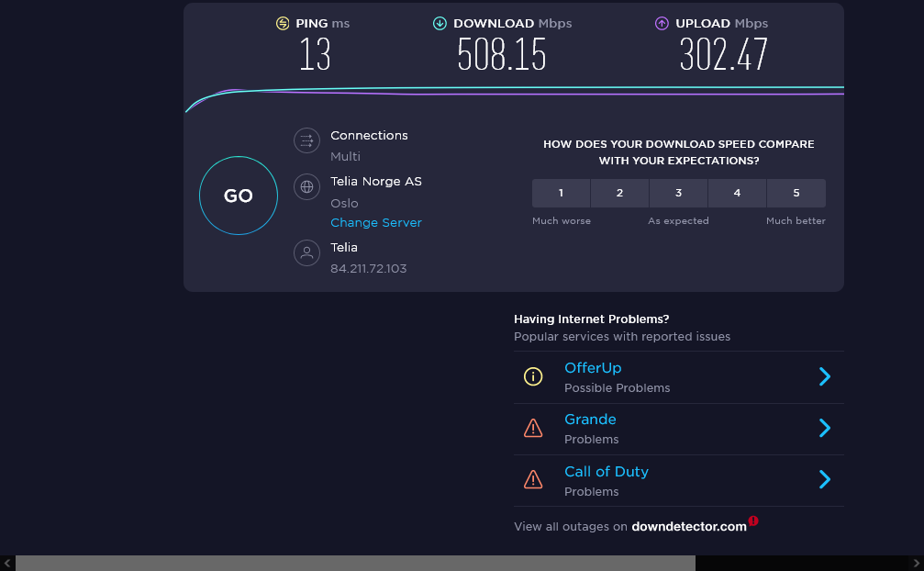Expand the OfferUp chevron arrow
924x571 pixels.
(x=824, y=376)
